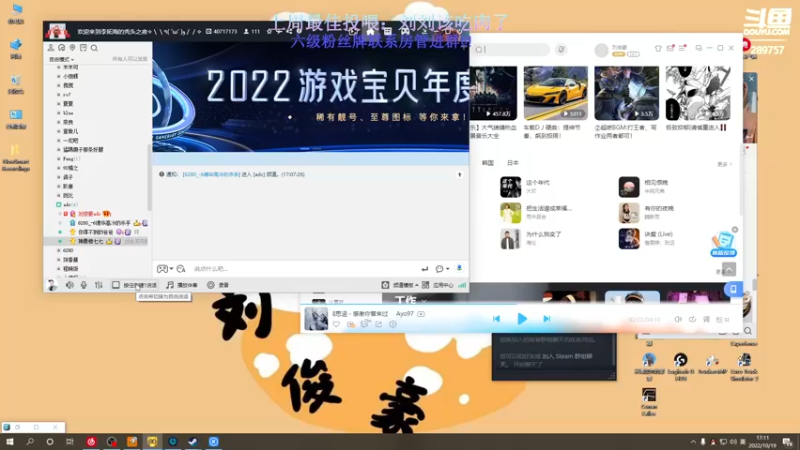Click the taskbar search magnifier icon

(30, 441)
